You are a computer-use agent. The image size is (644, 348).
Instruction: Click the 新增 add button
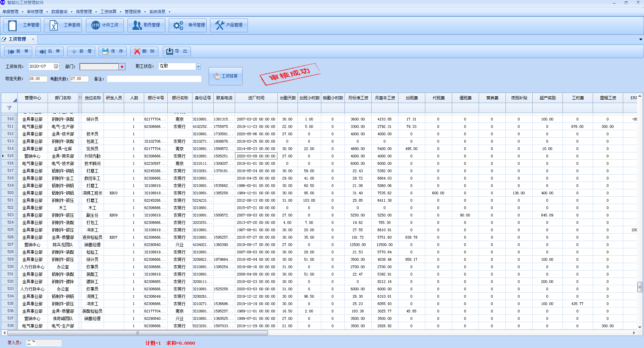(x=81, y=51)
